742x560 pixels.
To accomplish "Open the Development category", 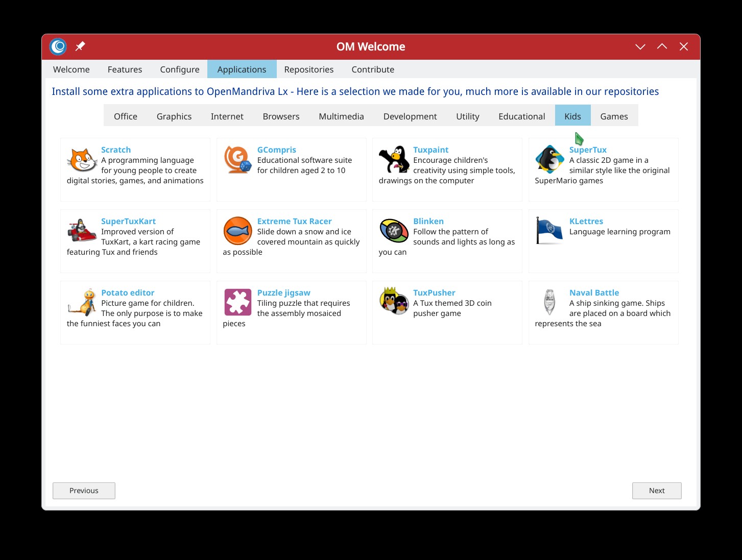I will (x=410, y=116).
